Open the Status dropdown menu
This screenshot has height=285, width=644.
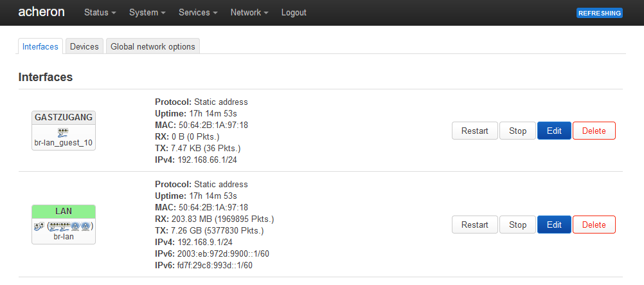[x=100, y=12]
